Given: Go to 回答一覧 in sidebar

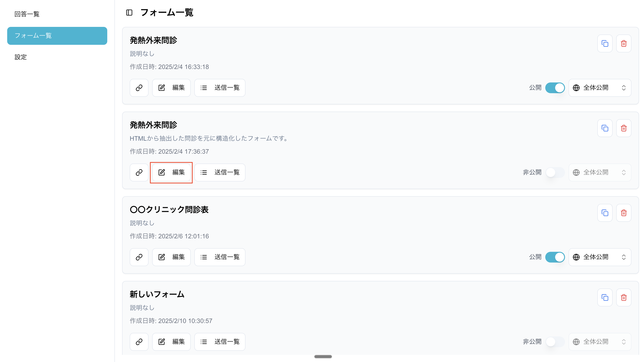Looking at the screenshot, I should point(27,14).
